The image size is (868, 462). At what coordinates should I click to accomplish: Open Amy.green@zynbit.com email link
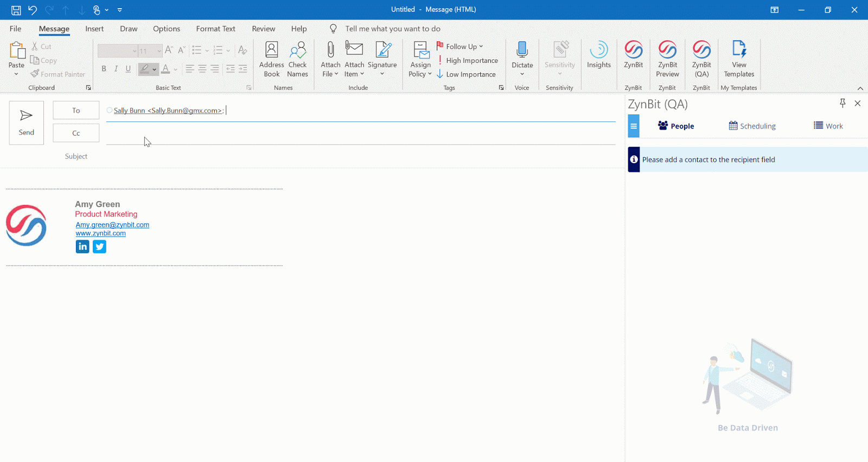(x=112, y=224)
